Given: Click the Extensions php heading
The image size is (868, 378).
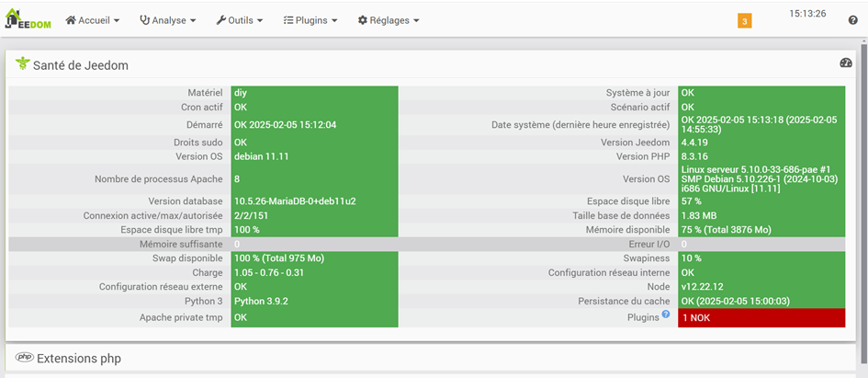Looking at the screenshot, I should [79, 358].
